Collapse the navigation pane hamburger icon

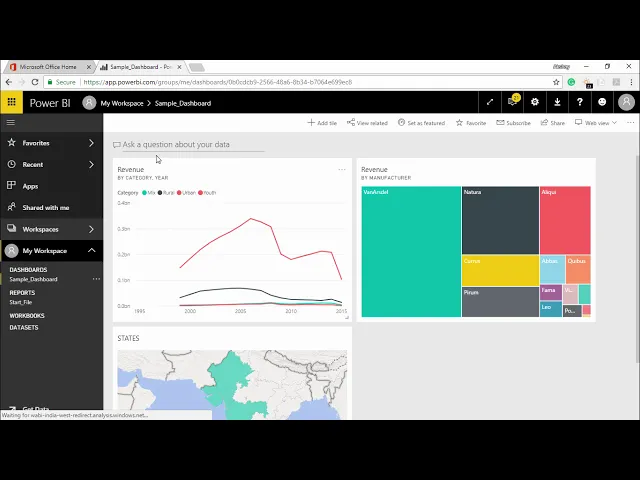[x=11, y=122]
